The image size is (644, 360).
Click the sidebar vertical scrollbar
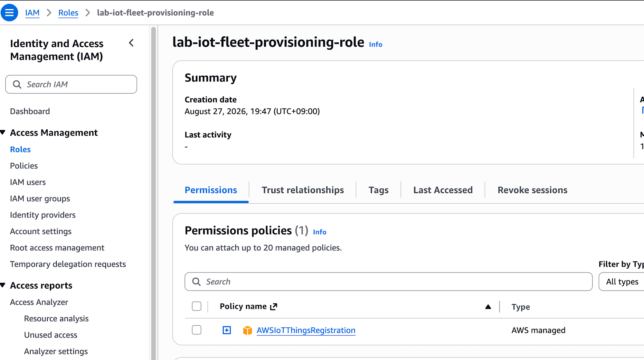[154, 193]
